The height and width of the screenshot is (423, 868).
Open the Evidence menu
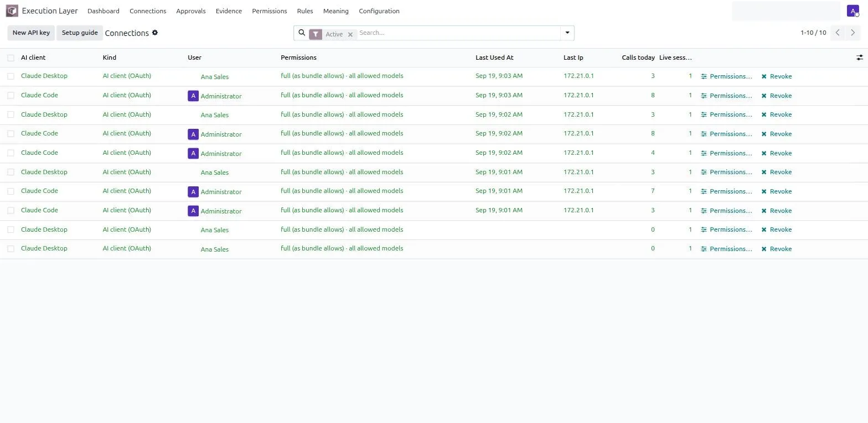click(x=229, y=11)
